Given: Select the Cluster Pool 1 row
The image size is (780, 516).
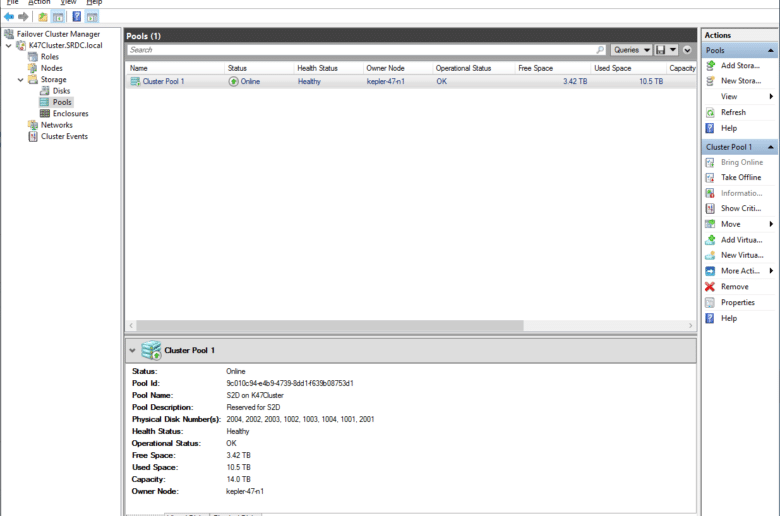Looking at the screenshot, I should pos(411,82).
